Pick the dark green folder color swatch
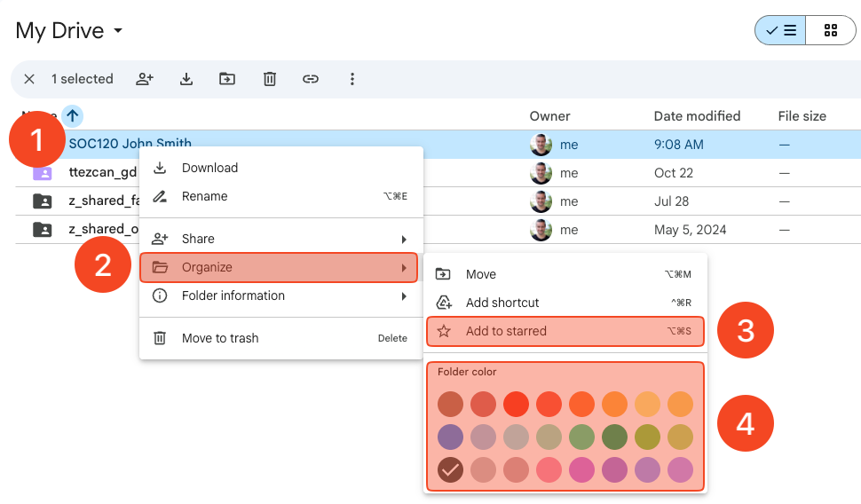This screenshot has width=861, height=504. [614, 437]
